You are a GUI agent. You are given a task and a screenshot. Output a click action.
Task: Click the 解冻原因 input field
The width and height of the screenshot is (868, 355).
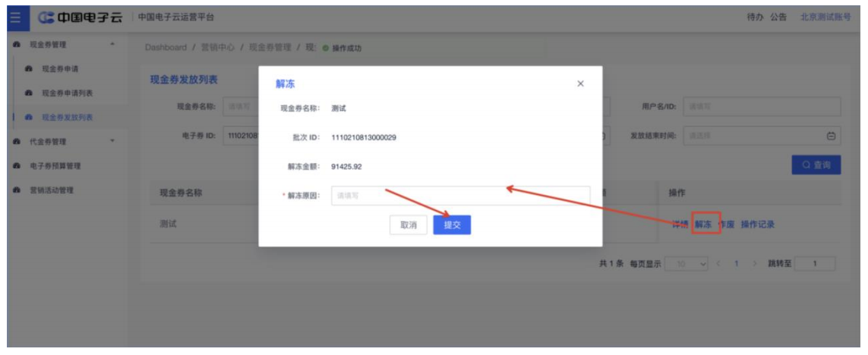click(x=460, y=195)
